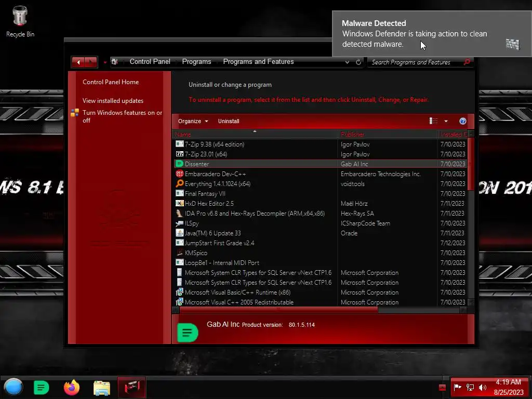Image resolution: width=532 pixels, height=399 pixels.
Task: Select Microsoft Visual Basic/C++ Runtime (x86) icon
Action: pos(179,292)
